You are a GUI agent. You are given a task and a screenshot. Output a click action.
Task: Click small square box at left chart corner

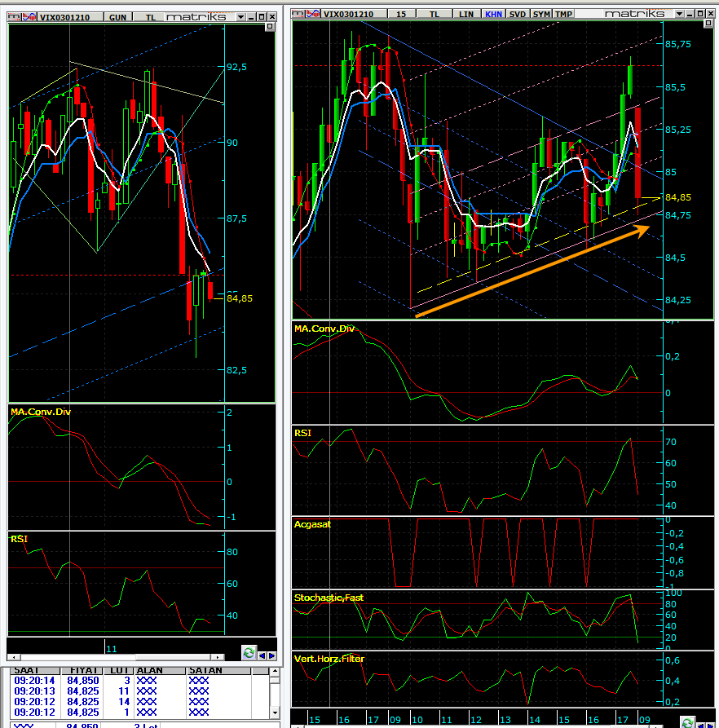(271, 26)
